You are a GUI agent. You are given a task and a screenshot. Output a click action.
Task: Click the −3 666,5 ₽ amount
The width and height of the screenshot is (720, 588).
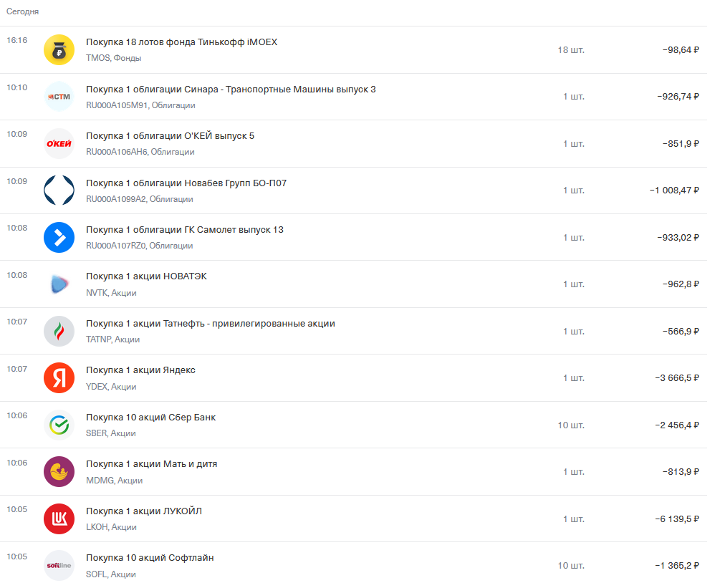tap(677, 377)
